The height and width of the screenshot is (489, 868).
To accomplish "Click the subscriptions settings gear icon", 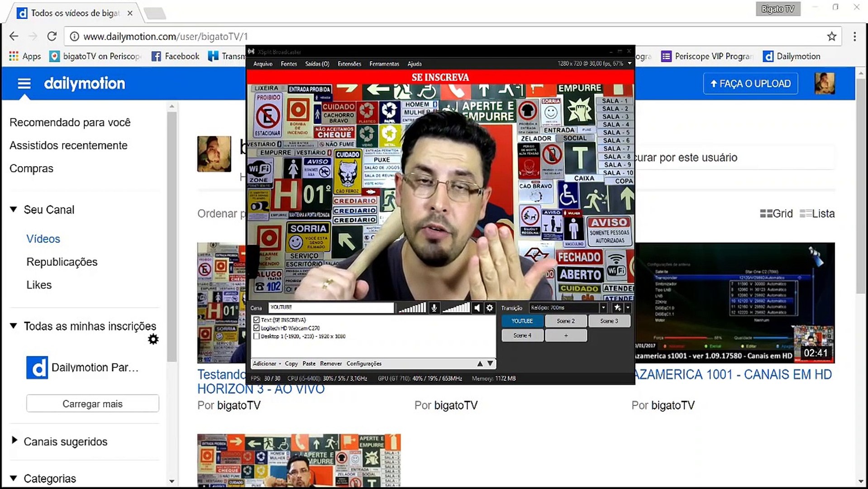I will click(x=153, y=339).
